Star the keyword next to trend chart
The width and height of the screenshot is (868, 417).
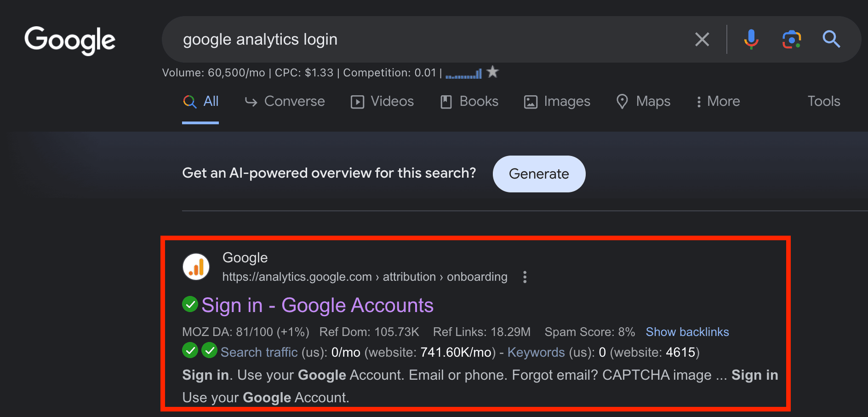[x=492, y=72]
